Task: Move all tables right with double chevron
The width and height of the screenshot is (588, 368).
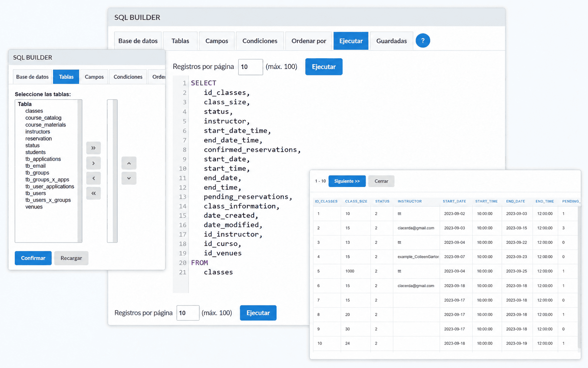Action: (93, 148)
